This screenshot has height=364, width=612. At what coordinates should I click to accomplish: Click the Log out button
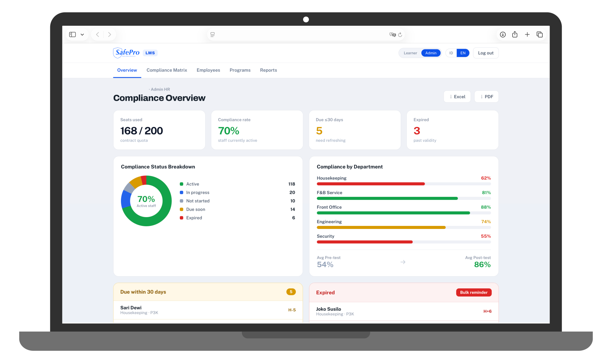[x=486, y=53]
